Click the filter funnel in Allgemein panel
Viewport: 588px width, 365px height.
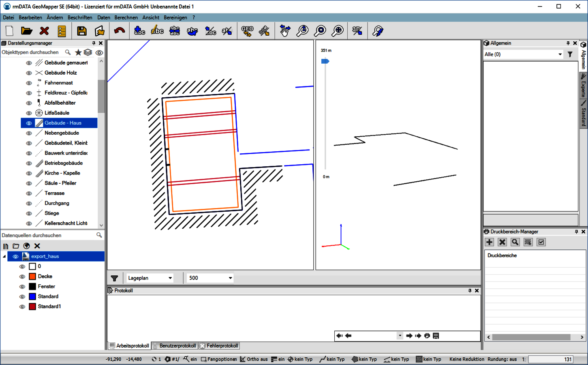[570, 54]
